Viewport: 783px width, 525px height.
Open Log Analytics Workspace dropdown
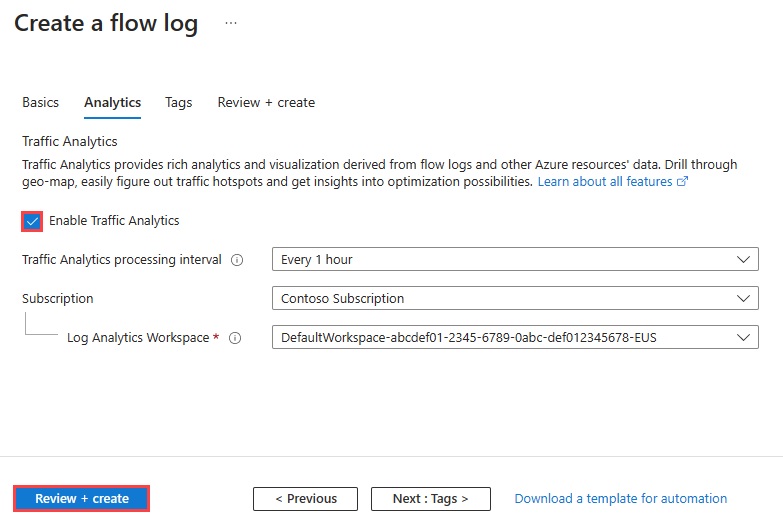515,337
